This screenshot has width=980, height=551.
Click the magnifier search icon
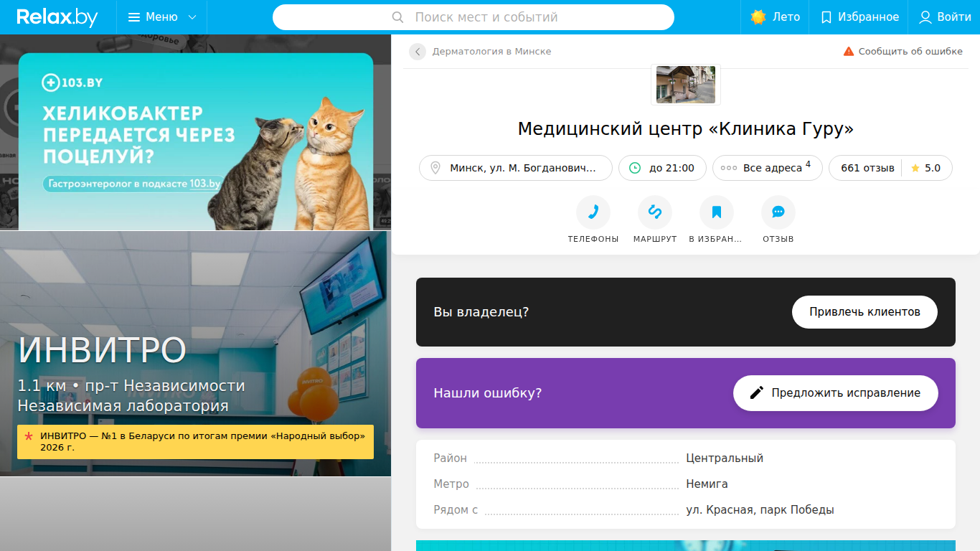[x=398, y=17]
